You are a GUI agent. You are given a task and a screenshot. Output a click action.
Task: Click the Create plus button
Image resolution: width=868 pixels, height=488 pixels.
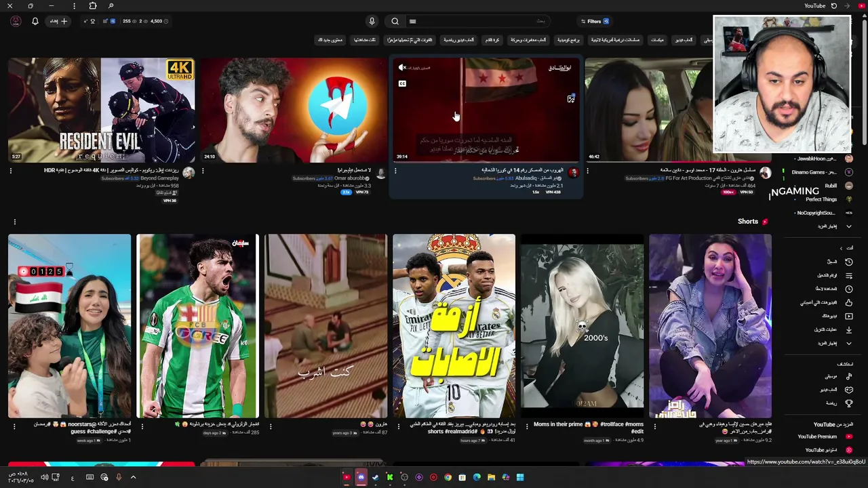[x=59, y=21]
